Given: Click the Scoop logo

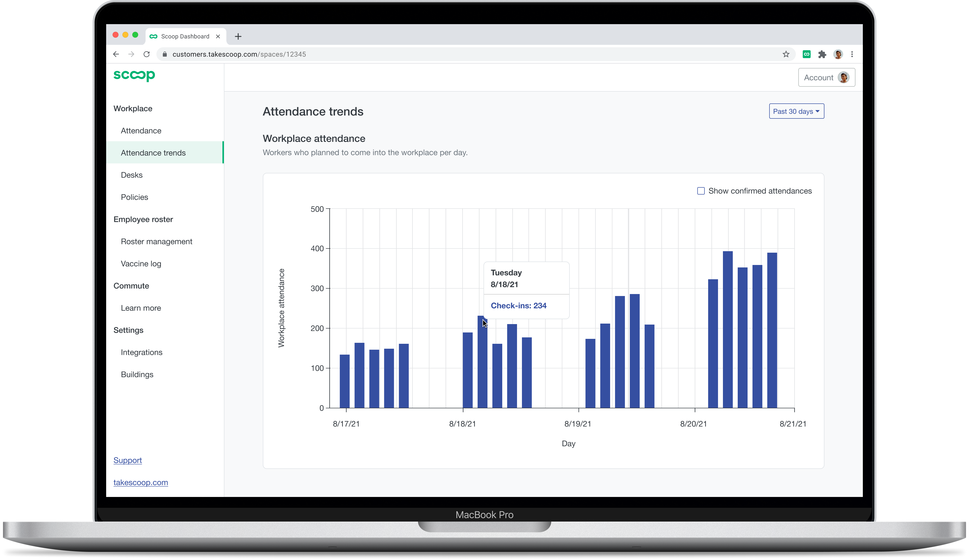Looking at the screenshot, I should [134, 75].
